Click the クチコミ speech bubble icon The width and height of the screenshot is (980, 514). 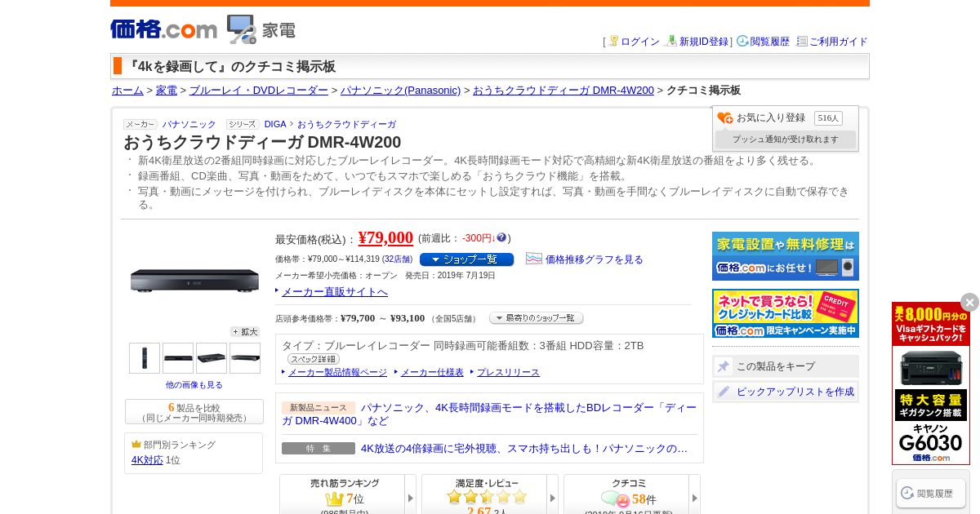pos(615,498)
